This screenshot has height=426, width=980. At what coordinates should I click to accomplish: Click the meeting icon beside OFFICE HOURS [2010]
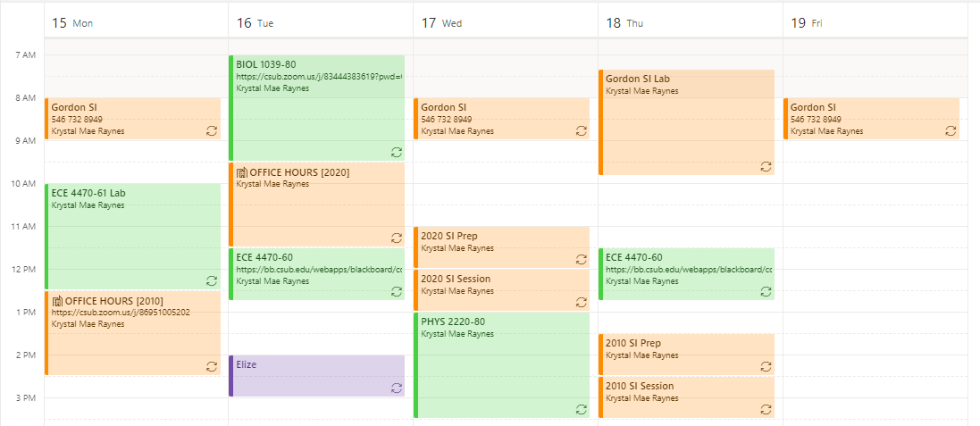click(57, 301)
